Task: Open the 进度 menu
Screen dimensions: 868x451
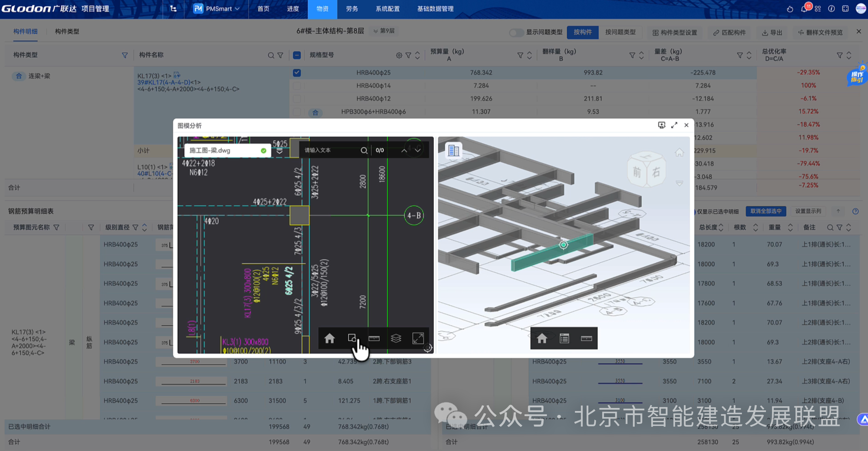Action: pyautogui.click(x=293, y=9)
